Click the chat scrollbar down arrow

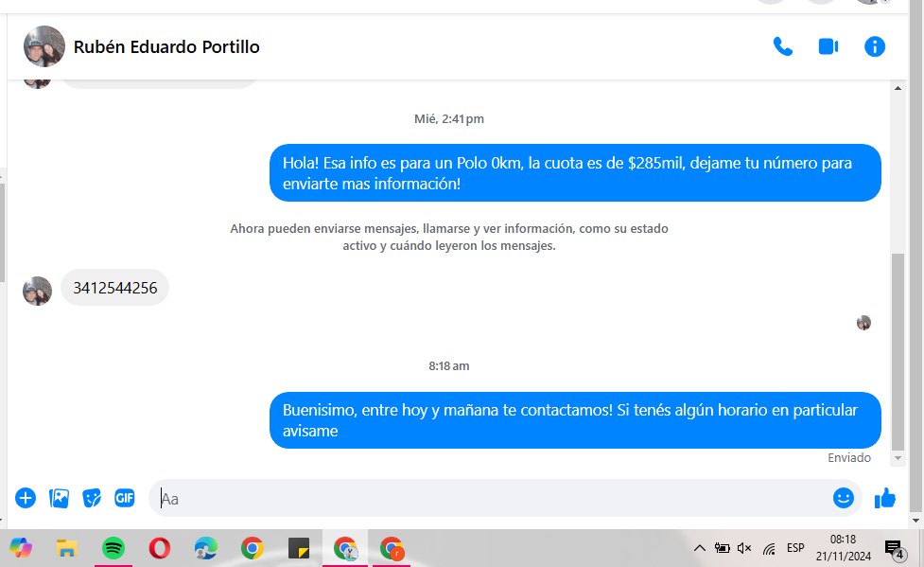[898, 458]
